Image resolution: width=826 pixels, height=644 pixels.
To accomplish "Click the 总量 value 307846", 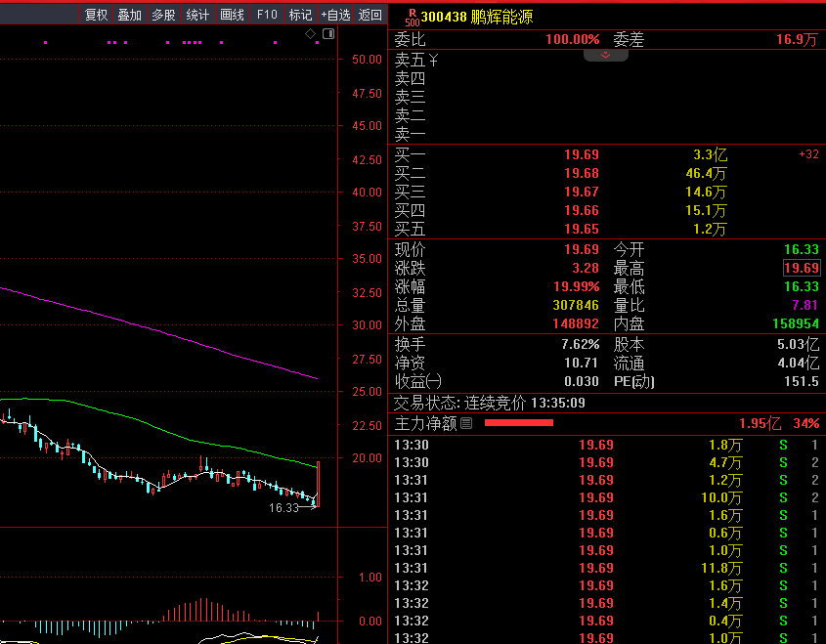I will pyautogui.click(x=576, y=306).
